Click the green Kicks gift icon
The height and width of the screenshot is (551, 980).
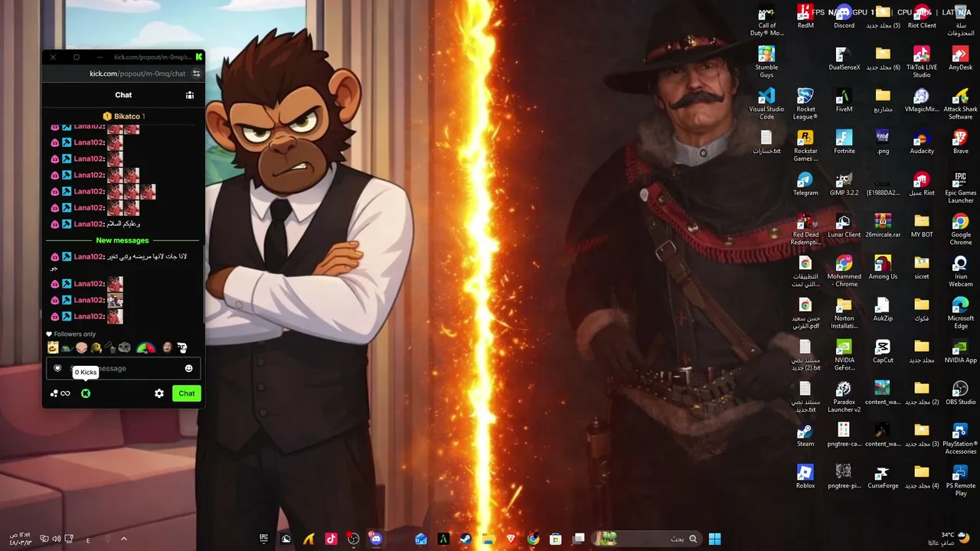(86, 393)
